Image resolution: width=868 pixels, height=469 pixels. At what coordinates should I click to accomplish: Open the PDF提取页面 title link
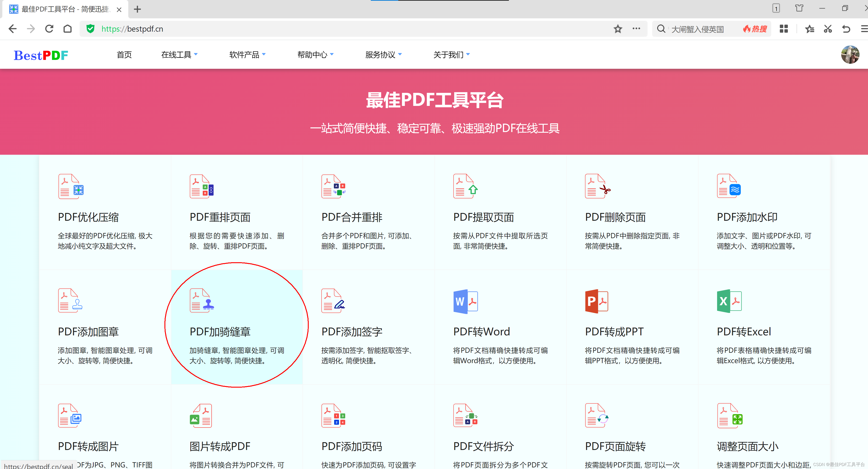click(x=483, y=217)
